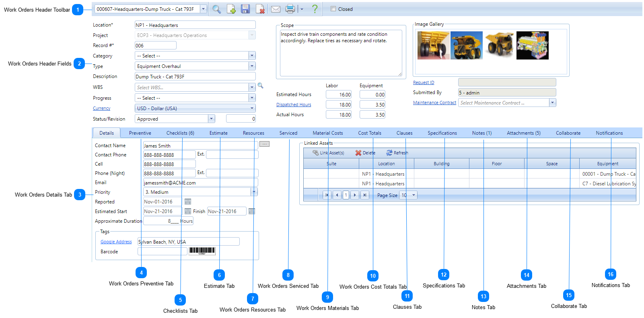Go to first page of linked assets

[x=327, y=195]
